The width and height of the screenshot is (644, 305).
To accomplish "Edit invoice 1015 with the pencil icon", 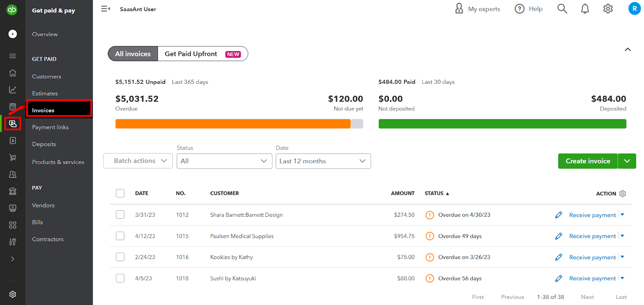I will pyautogui.click(x=559, y=236).
